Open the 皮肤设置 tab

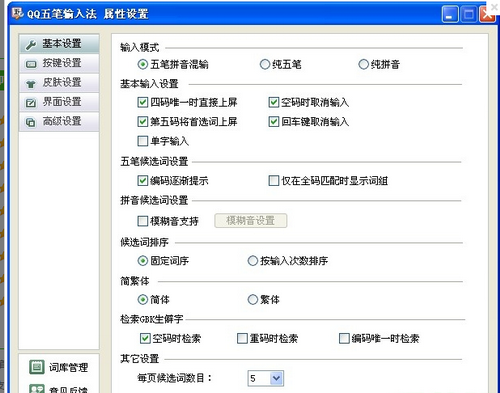pyautogui.click(x=59, y=83)
